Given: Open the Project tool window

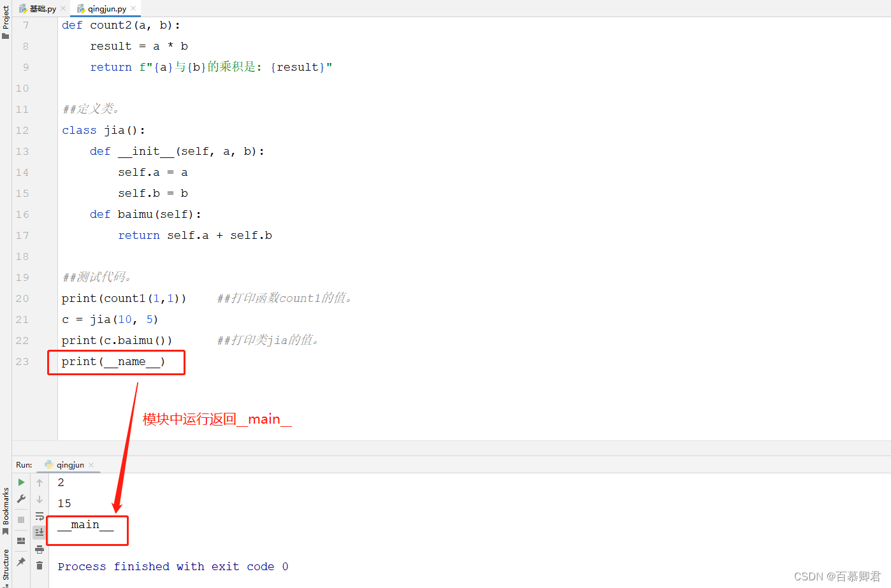Looking at the screenshot, I should [x=6, y=22].
